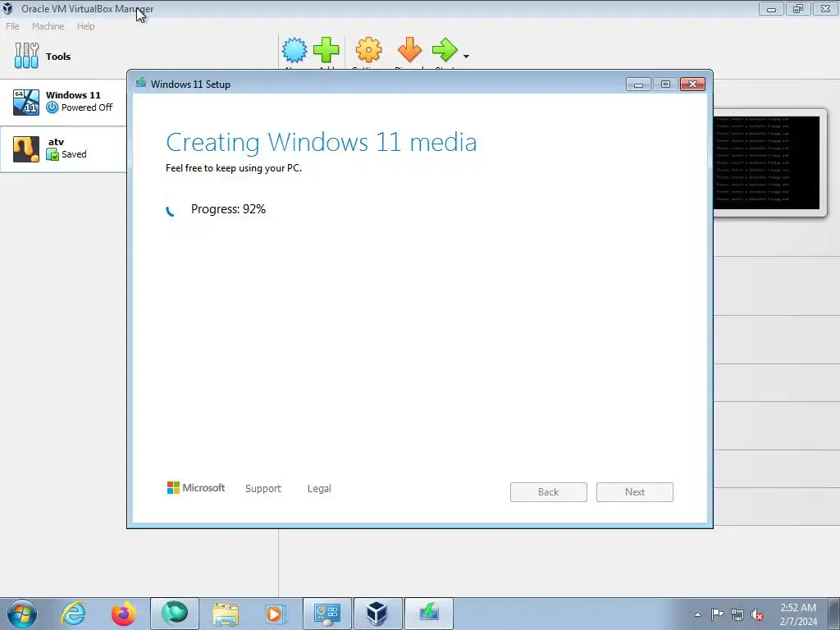Click the orange Discard arrow icon
The height and width of the screenshot is (630, 840).
410,50
